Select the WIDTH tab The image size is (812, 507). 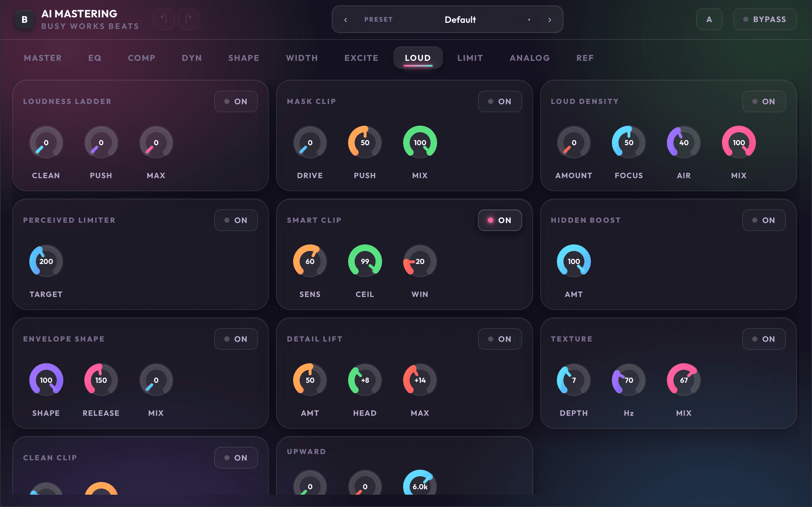(302, 58)
